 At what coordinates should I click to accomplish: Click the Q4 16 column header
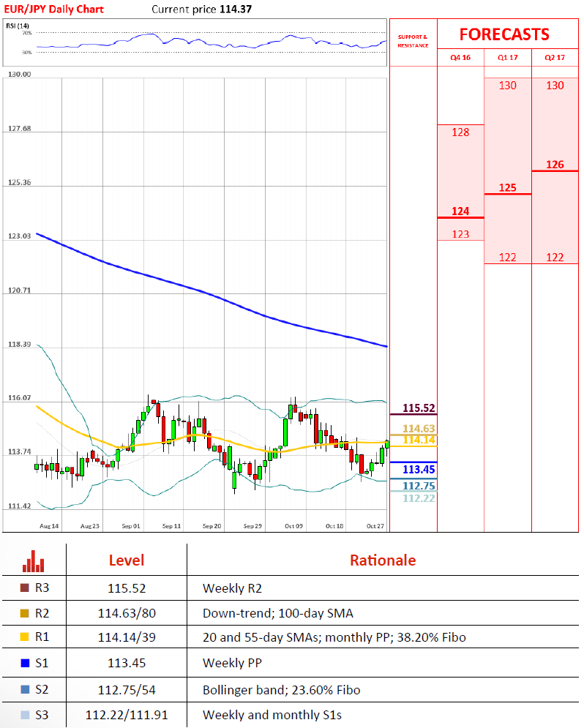(460, 58)
